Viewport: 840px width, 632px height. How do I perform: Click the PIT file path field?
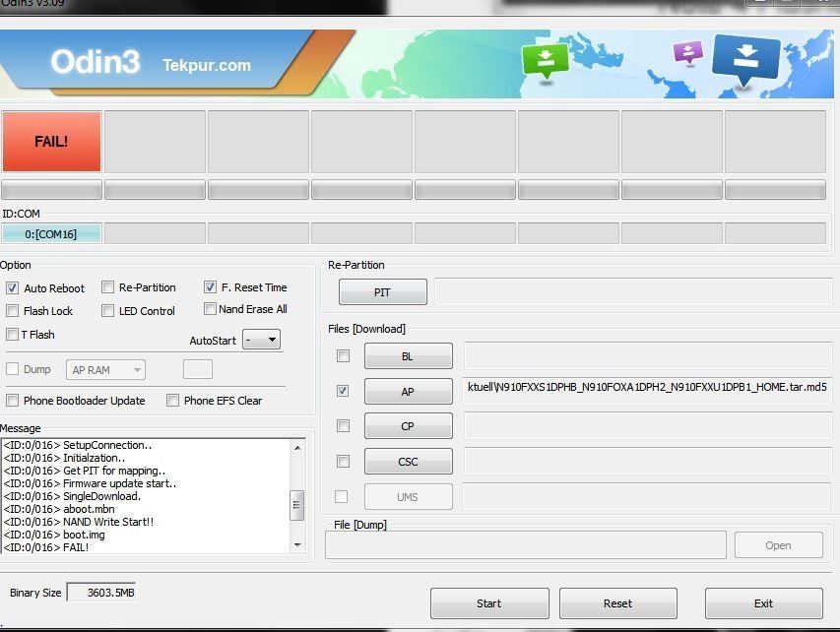click(633, 292)
